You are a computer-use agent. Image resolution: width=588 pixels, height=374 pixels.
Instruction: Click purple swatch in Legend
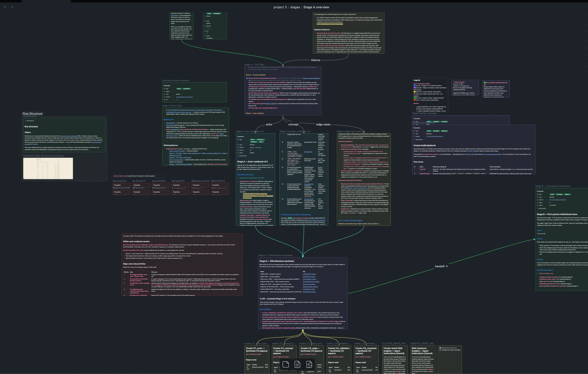click(x=415, y=88)
